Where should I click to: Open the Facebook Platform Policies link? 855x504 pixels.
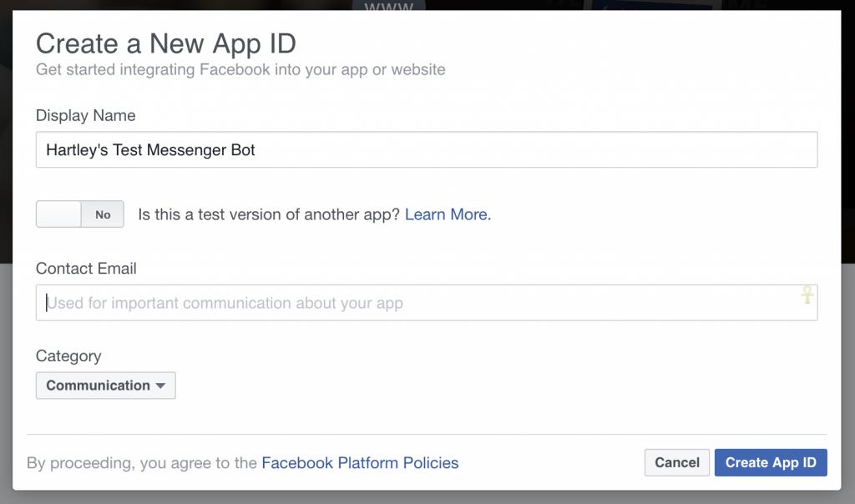coord(360,462)
